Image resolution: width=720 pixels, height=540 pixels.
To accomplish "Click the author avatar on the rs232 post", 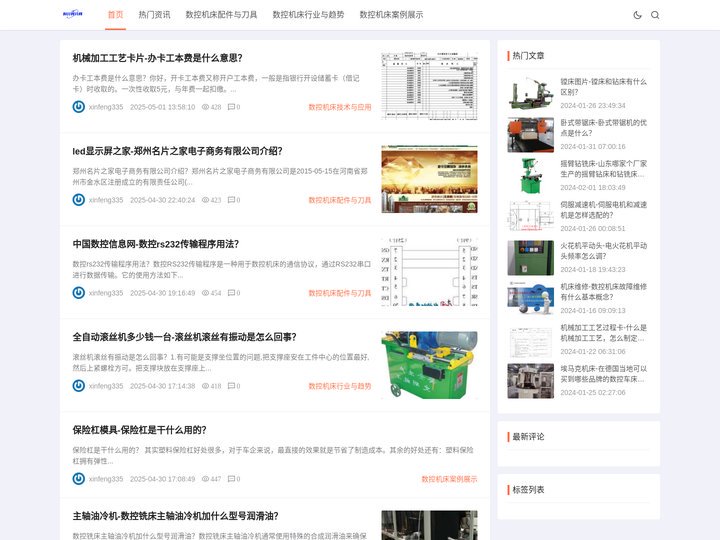I will (79, 292).
